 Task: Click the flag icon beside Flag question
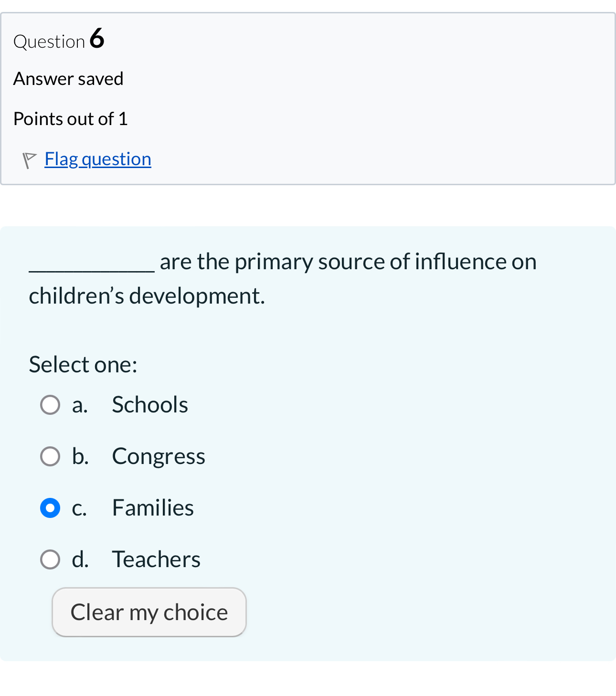click(29, 159)
